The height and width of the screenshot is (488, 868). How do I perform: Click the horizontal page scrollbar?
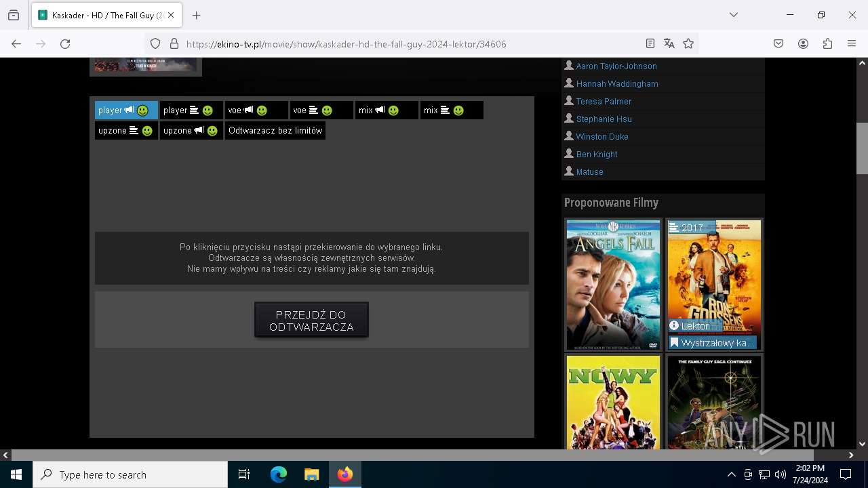tap(412, 455)
